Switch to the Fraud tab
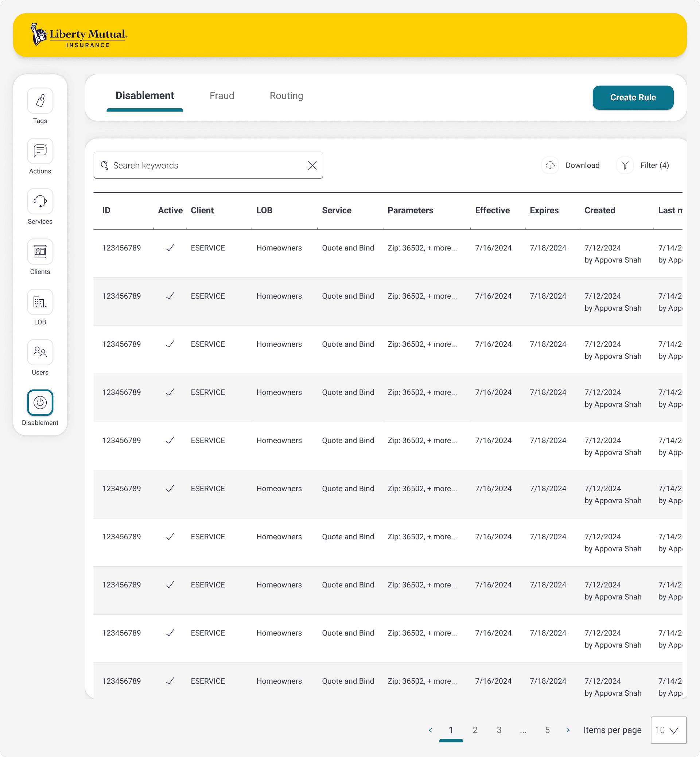Image resolution: width=700 pixels, height=757 pixels. 222,96
